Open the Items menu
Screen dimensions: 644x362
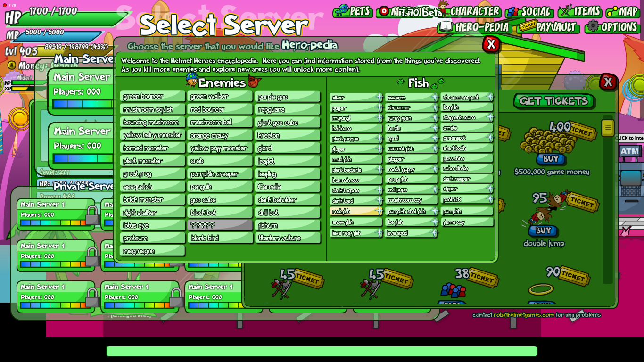coord(579,11)
